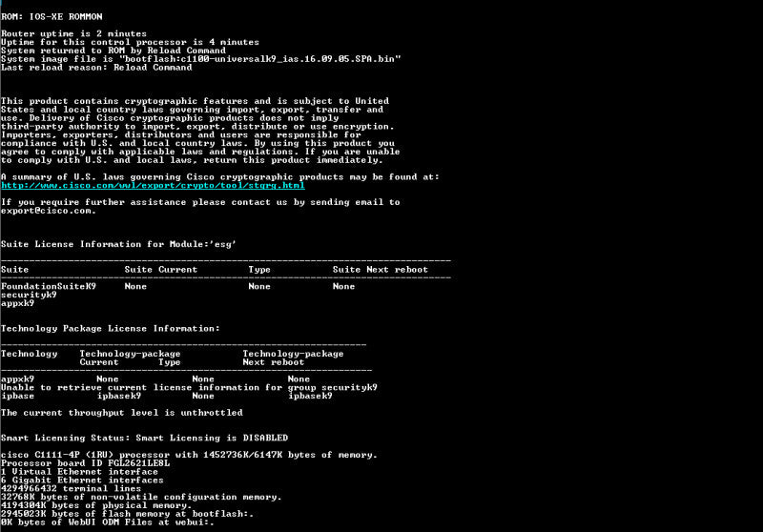
Task: Click the 'securityk9' suite row text
Action: [29, 295]
